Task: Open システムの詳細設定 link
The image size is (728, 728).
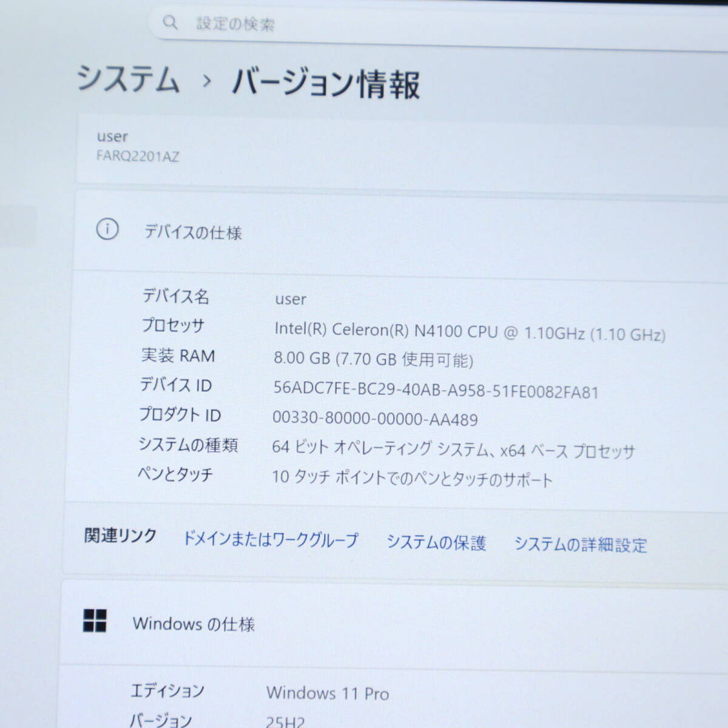Action: click(x=581, y=544)
